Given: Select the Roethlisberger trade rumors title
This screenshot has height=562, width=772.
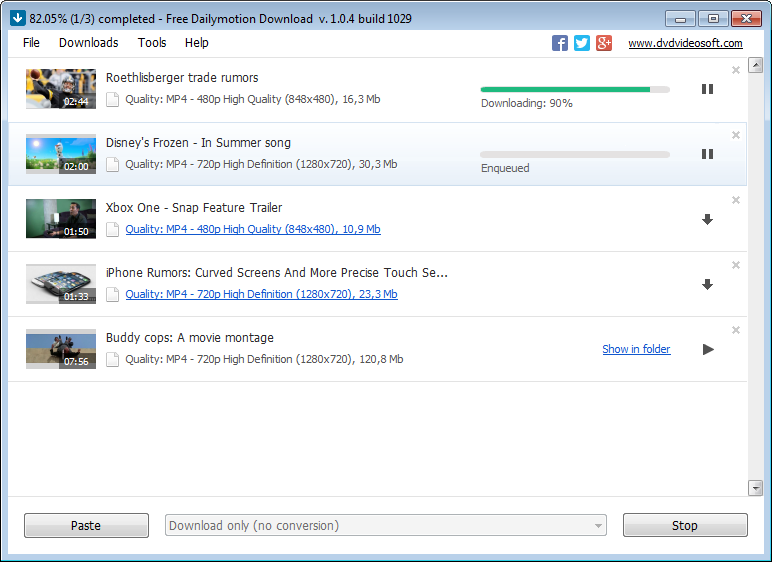Looking at the screenshot, I should pos(182,78).
